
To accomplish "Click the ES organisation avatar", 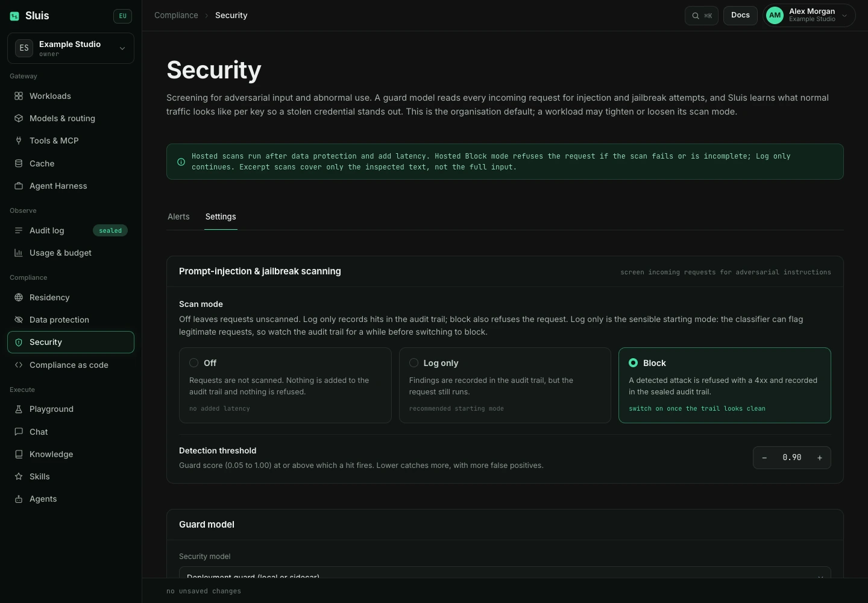I will [x=24, y=48].
